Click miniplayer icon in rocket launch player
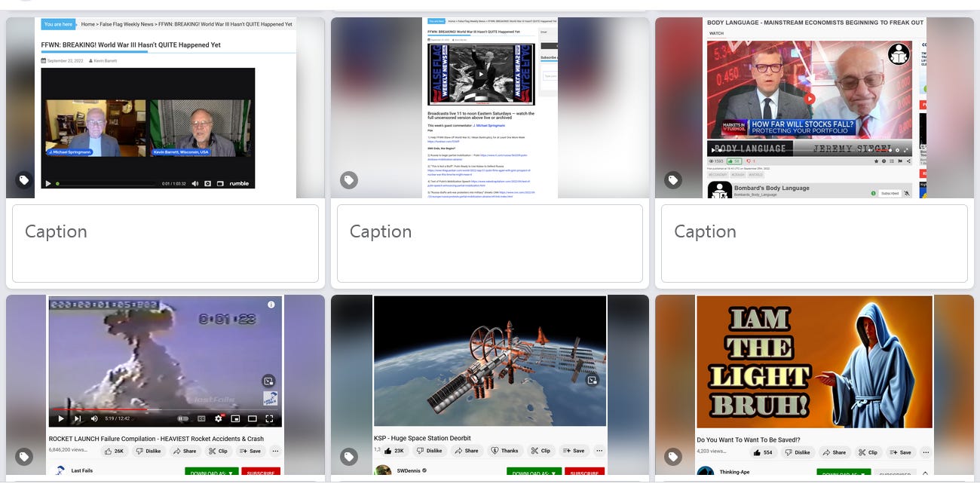The width and height of the screenshot is (980, 490). [235, 418]
